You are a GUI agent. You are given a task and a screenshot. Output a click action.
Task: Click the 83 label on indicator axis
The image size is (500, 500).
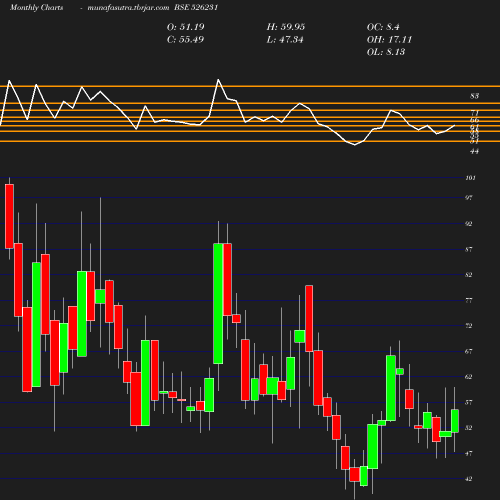pyautogui.click(x=474, y=96)
